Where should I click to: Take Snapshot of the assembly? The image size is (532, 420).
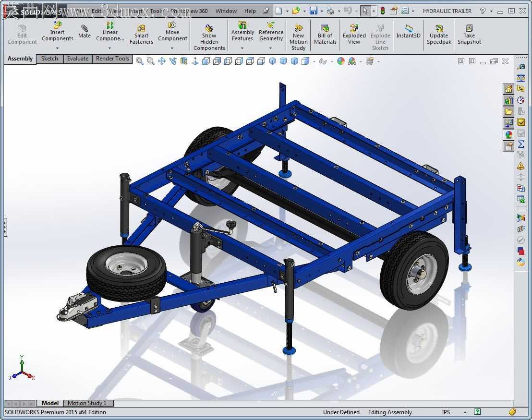point(469,34)
